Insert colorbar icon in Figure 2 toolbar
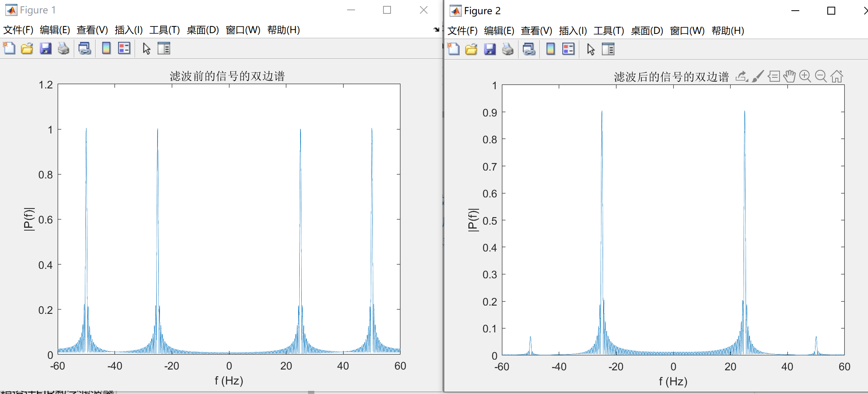Viewport: 868px width, 394px height. 550,49
